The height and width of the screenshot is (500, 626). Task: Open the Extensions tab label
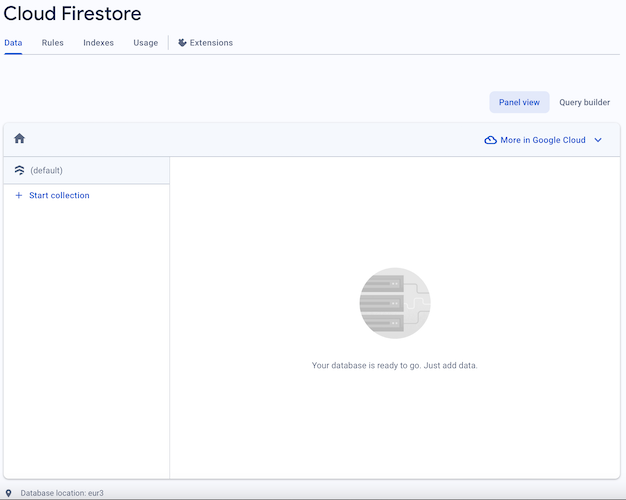click(211, 43)
